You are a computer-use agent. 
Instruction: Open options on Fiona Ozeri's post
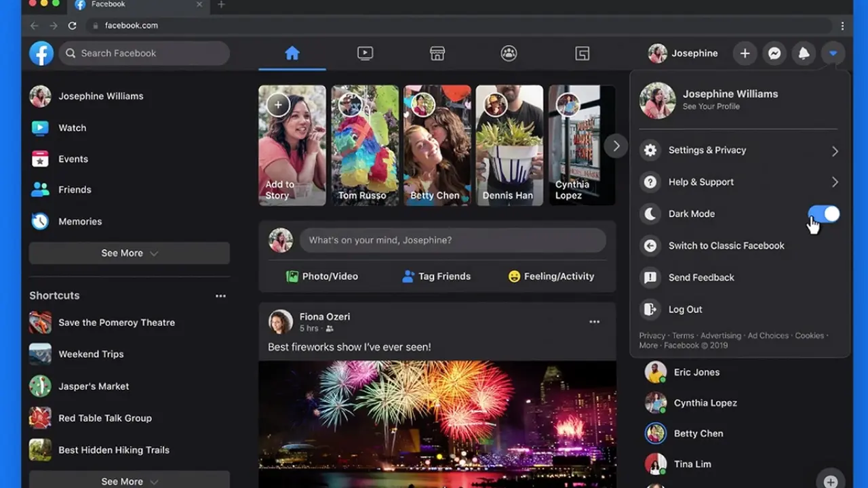(x=594, y=322)
